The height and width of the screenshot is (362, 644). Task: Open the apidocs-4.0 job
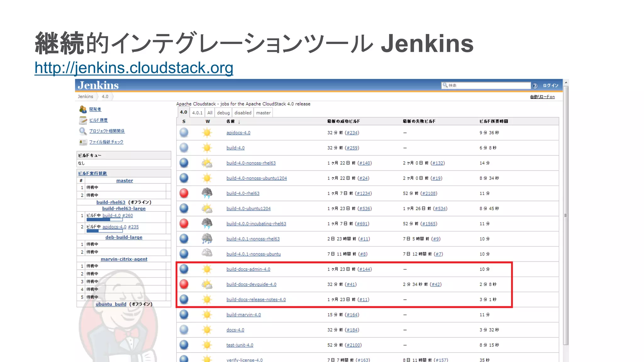[x=238, y=133]
